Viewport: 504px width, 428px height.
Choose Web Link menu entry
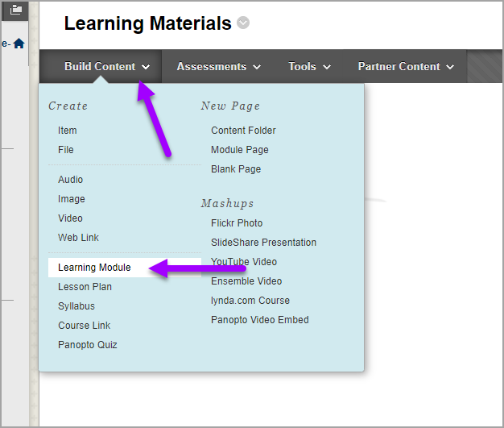[x=78, y=238]
